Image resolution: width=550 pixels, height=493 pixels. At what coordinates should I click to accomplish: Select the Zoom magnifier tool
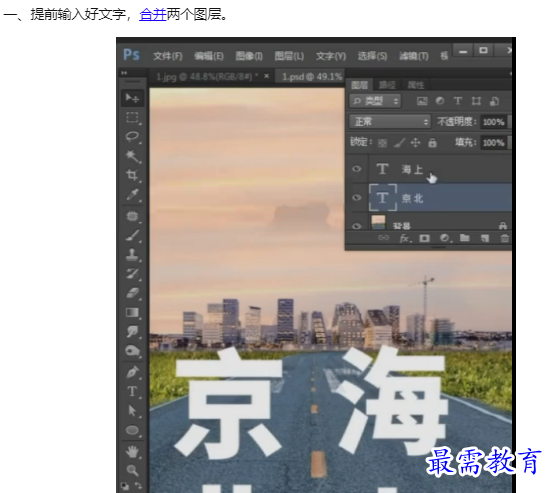(132, 470)
